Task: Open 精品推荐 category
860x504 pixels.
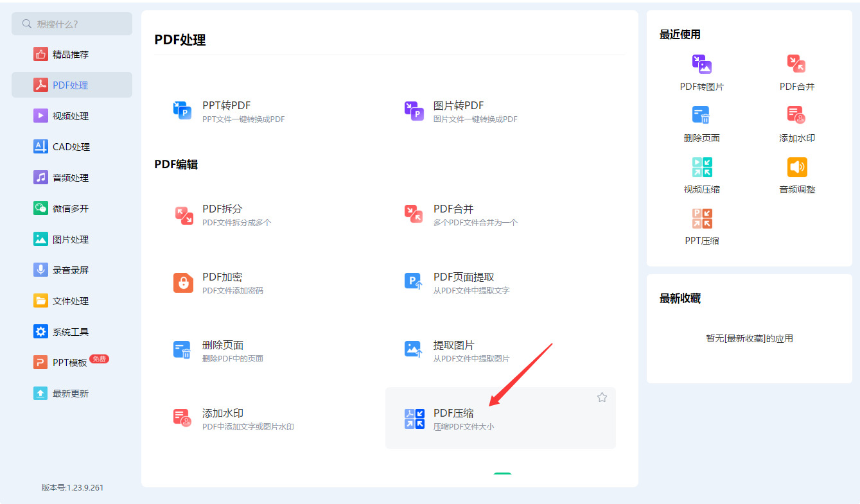Action: point(72,55)
